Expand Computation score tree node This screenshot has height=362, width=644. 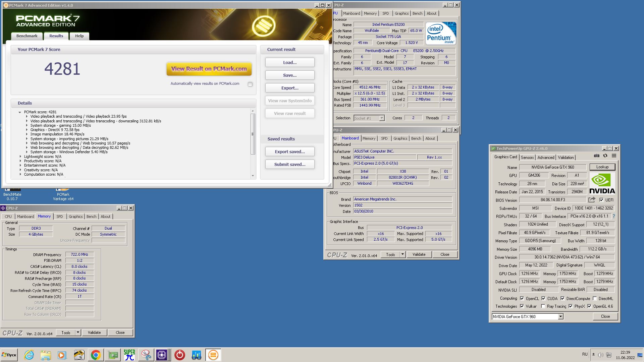[x=20, y=174]
